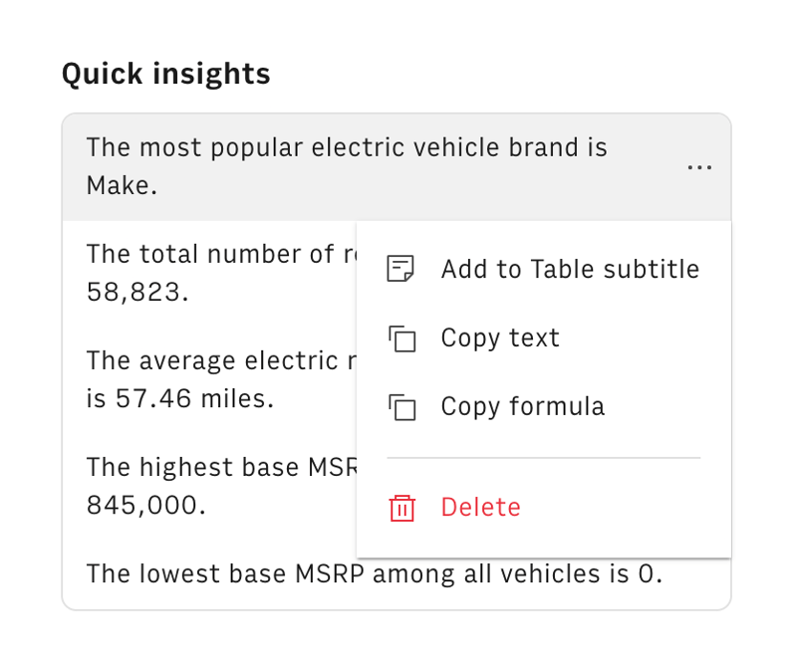Viewport: 797px width, 672px height.
Task: Click the Quick insights heading
Action: click(166, 74)
